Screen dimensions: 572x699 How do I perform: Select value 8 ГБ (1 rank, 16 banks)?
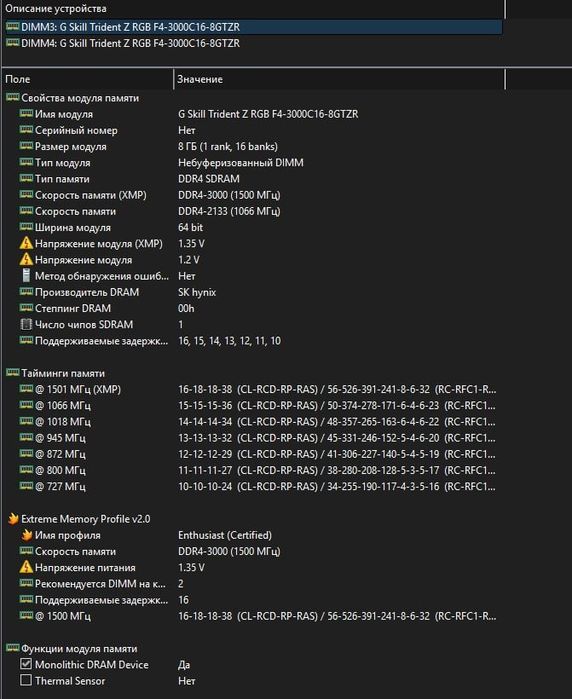coord(228,146)
